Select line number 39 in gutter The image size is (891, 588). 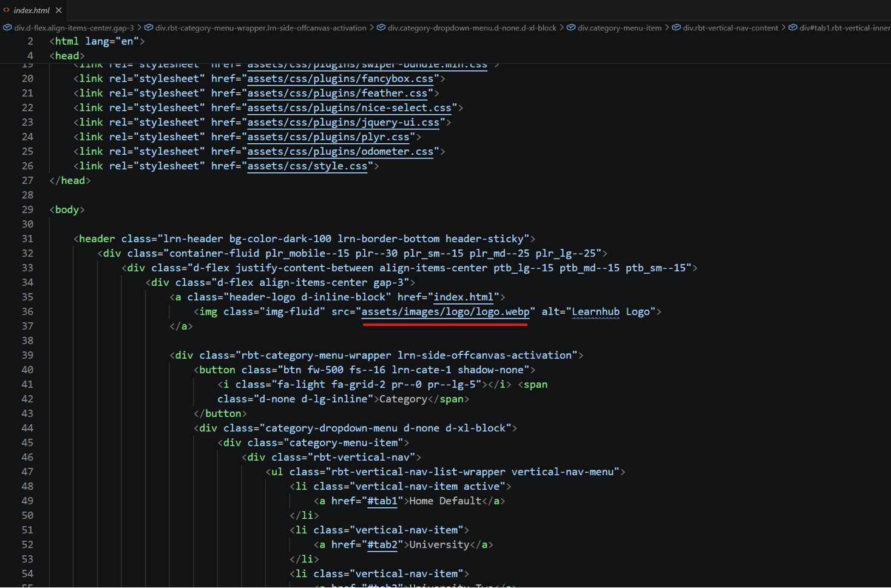click(x=27, y=356)
